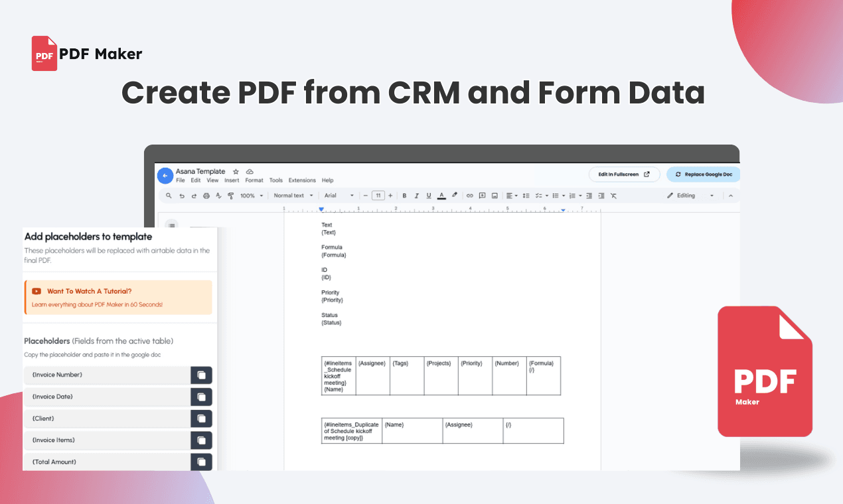The image size is (843, 504).
Task: Open the Editing mode dropdown
Action: click(x=691, y=196)
